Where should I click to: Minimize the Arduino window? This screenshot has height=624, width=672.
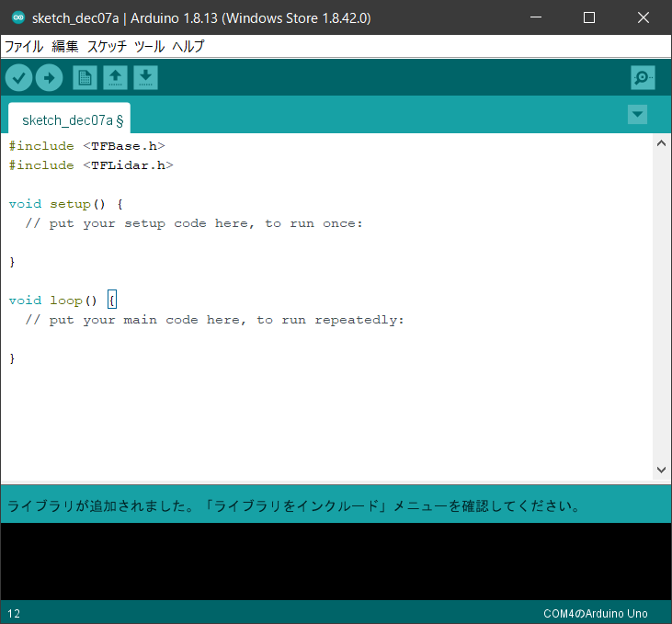536,17
